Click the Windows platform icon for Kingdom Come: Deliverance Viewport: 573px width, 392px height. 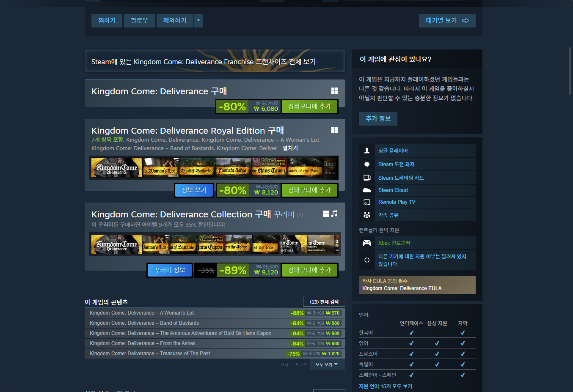click(334, 91)
